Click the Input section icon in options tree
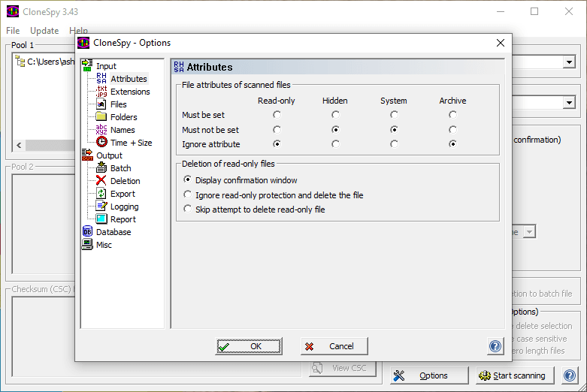The image size is (587, 392). click(x=87, y=65)
